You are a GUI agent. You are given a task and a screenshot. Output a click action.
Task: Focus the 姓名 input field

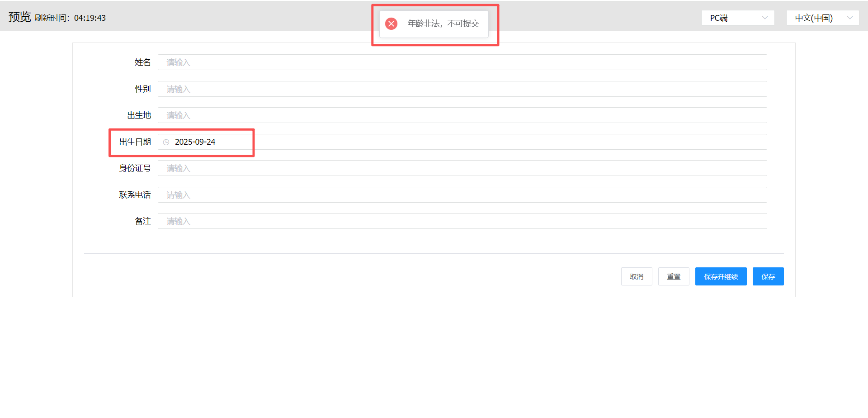(462, 62)
